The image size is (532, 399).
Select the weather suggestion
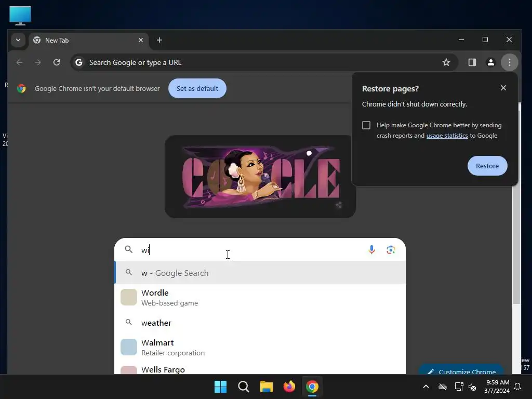click(260, 323)
